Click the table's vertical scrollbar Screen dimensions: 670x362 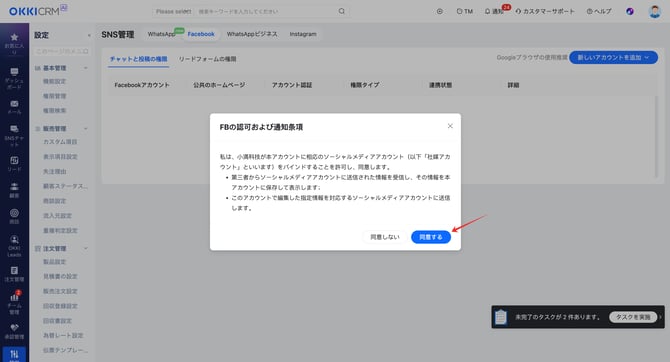(656, 137)
